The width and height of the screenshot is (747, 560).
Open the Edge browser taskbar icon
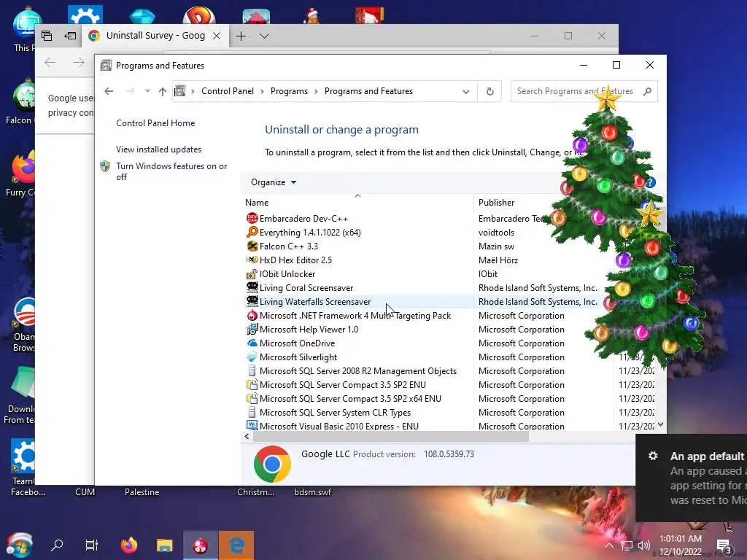click(x=236, y=545)
